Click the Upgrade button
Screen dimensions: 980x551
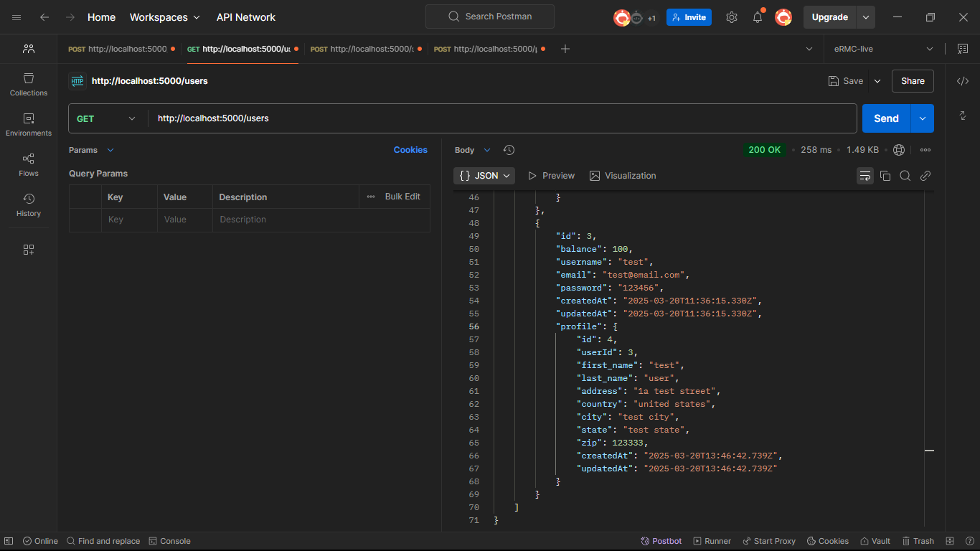[829, 17]
